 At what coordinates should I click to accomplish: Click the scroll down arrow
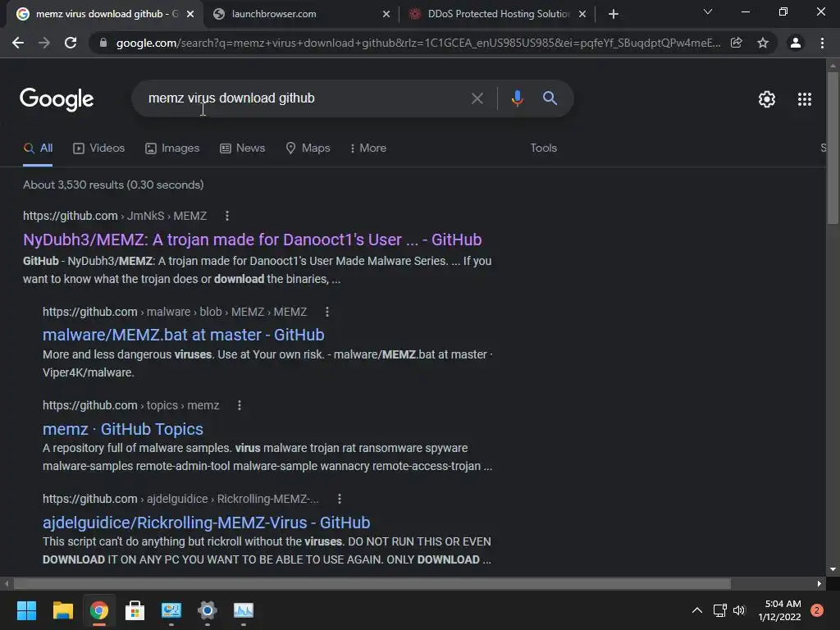pyautogui.click(x=833, y=569)
